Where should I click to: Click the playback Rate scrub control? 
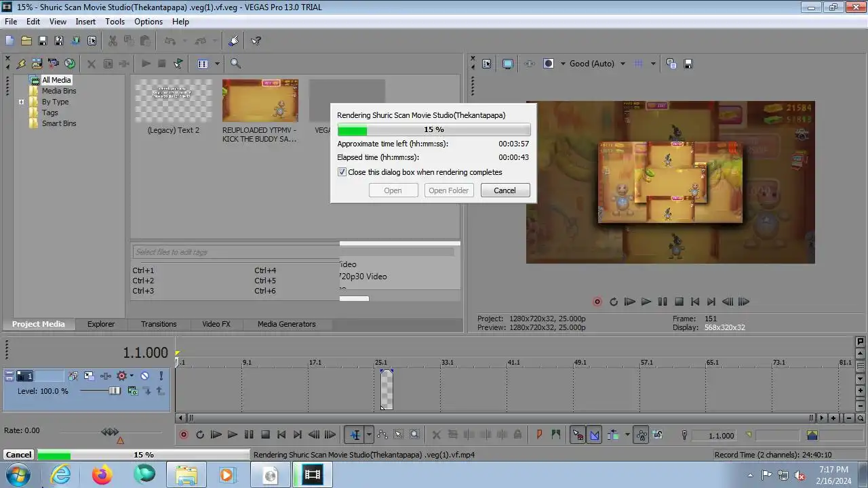[110, 432]
